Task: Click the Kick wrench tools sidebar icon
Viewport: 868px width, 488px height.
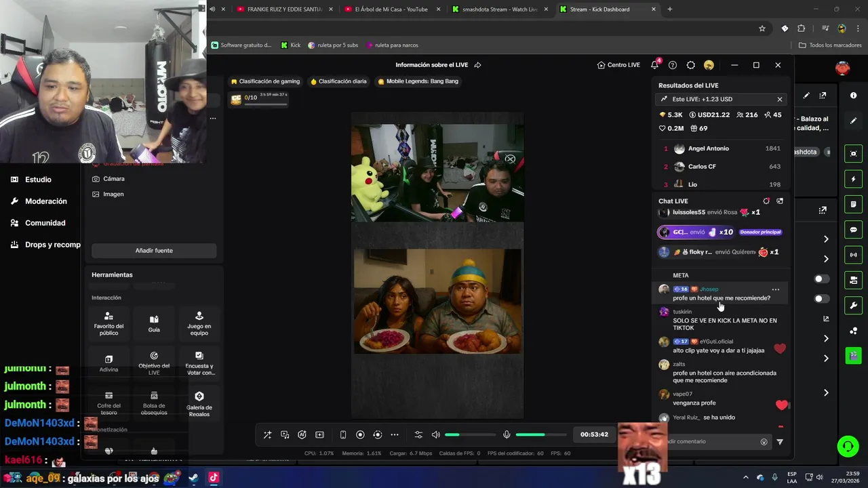Action: tap(853, 305)
